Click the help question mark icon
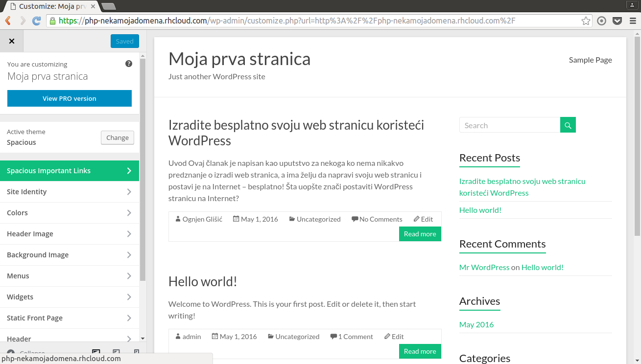This screenshot has height=364, width=641. 129,64
